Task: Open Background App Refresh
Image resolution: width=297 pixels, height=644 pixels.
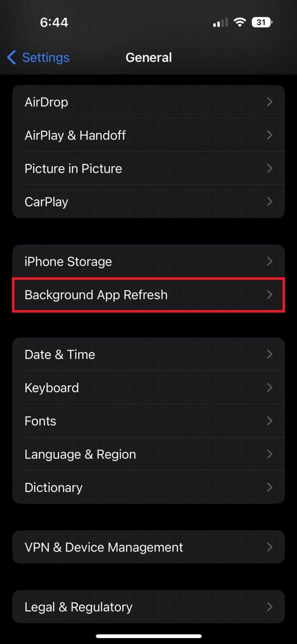Action: (x=148, y=295)
